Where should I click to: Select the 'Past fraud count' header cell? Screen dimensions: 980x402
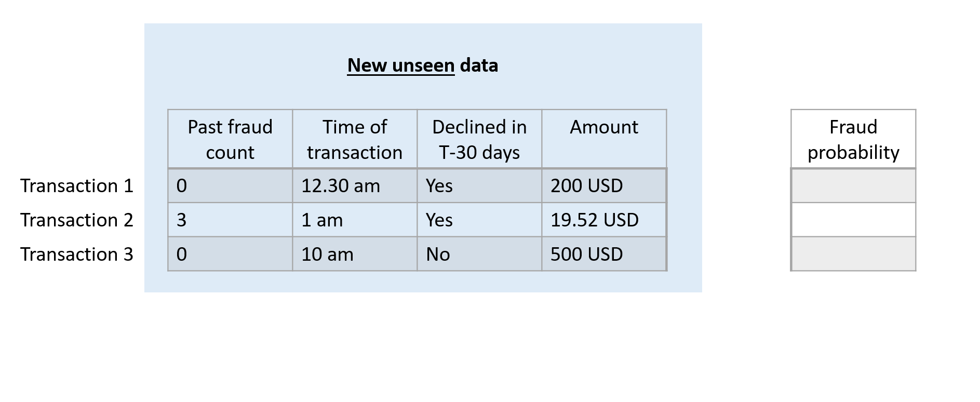(x=230, y=139)
